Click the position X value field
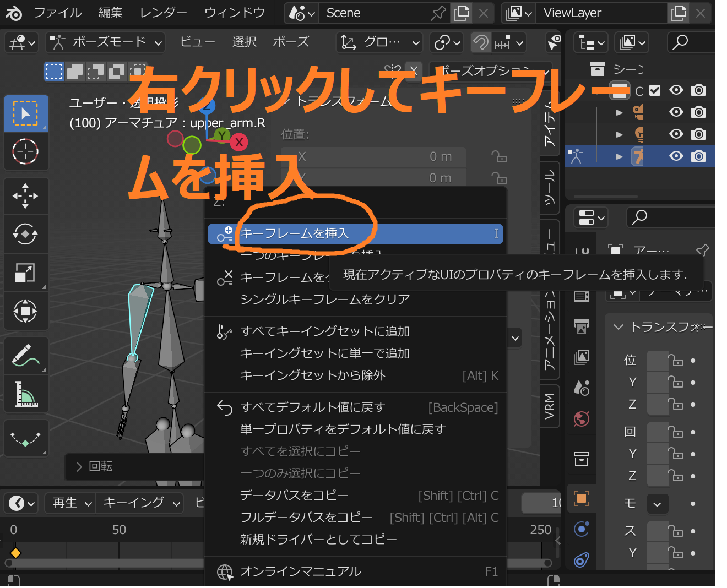 (x=375, y=157)
